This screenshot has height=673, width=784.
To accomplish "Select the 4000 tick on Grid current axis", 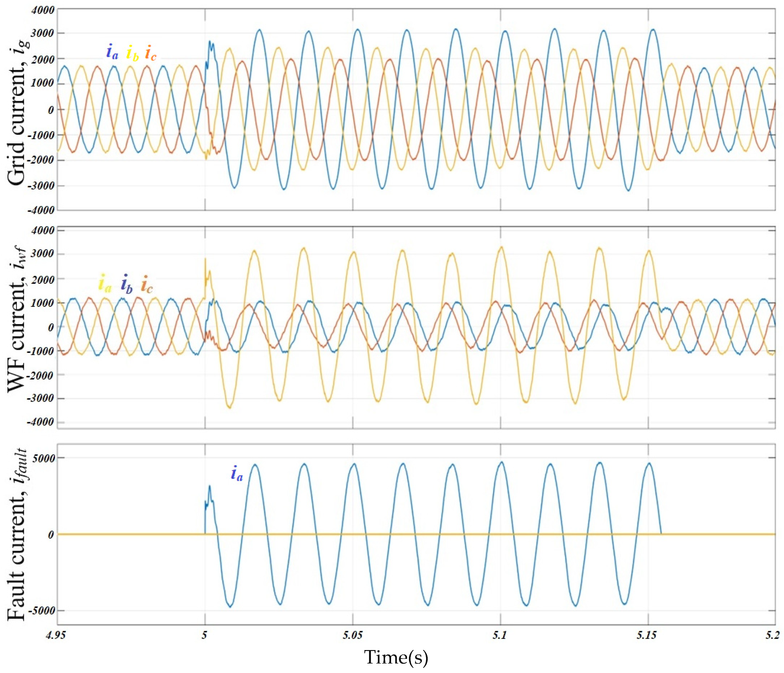I will point(43,10).
